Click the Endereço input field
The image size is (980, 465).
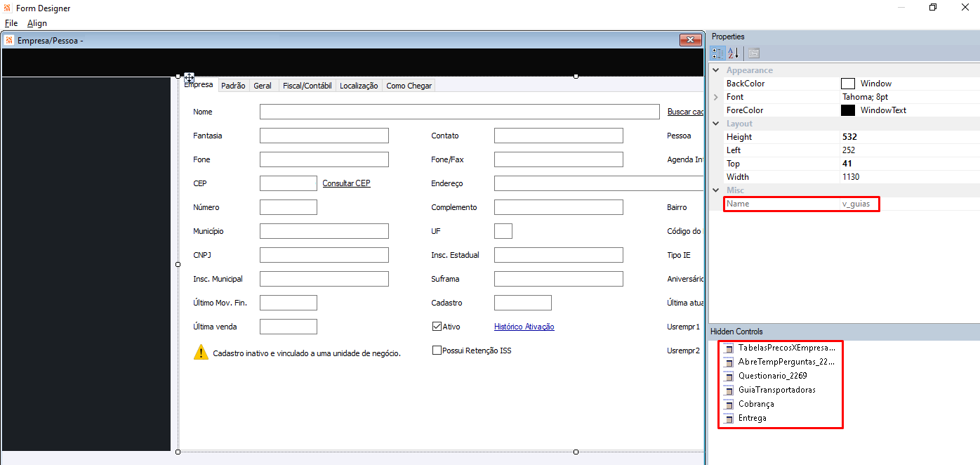point(599,183)
